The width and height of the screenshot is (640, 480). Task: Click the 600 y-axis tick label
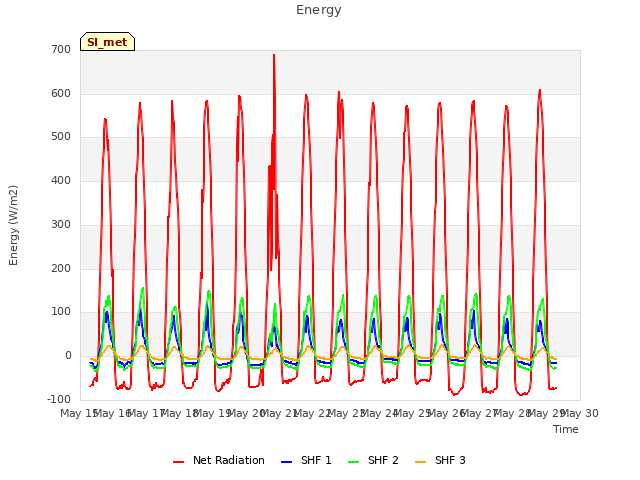point(61,93)
